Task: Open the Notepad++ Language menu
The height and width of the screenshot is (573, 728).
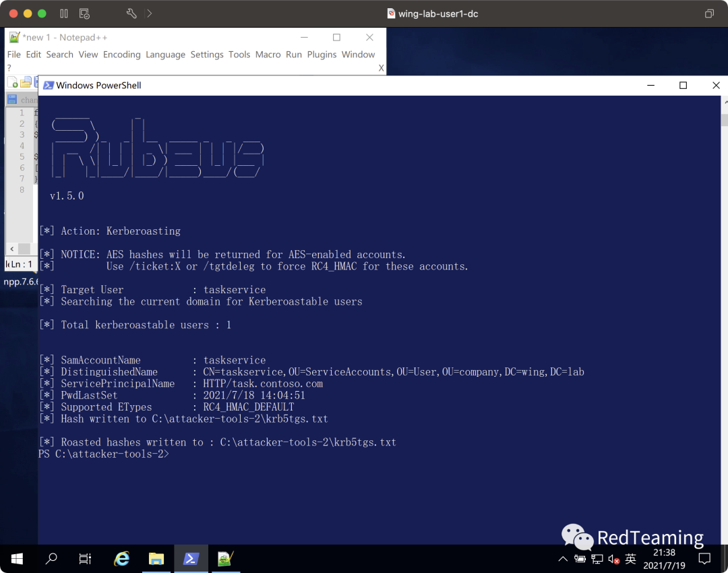Action: pos(165,55)
